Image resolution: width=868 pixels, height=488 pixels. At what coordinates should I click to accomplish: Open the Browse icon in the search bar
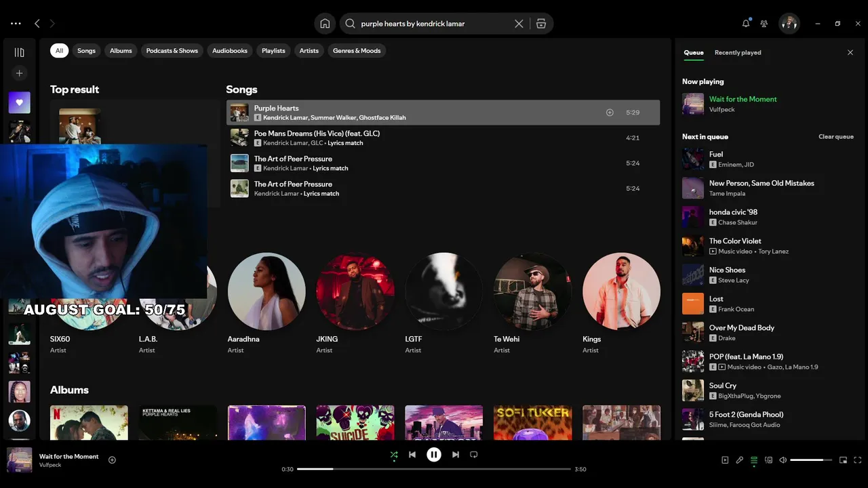(x=540, y=23)
